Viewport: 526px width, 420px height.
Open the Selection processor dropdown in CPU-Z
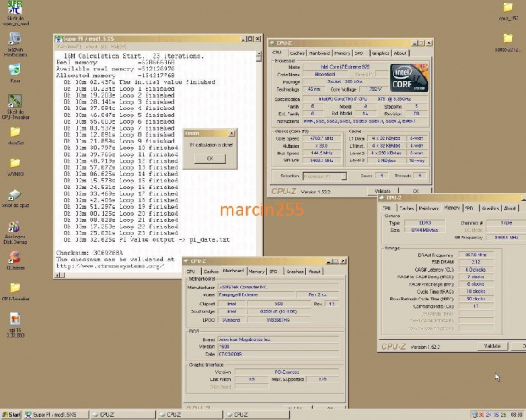[x=325, y=176]
